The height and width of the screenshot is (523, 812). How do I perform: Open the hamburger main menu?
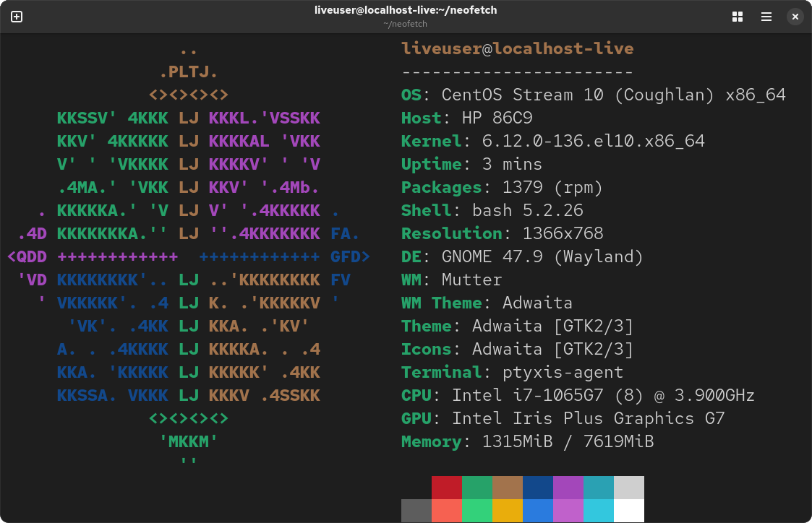(x=766, y=17)
